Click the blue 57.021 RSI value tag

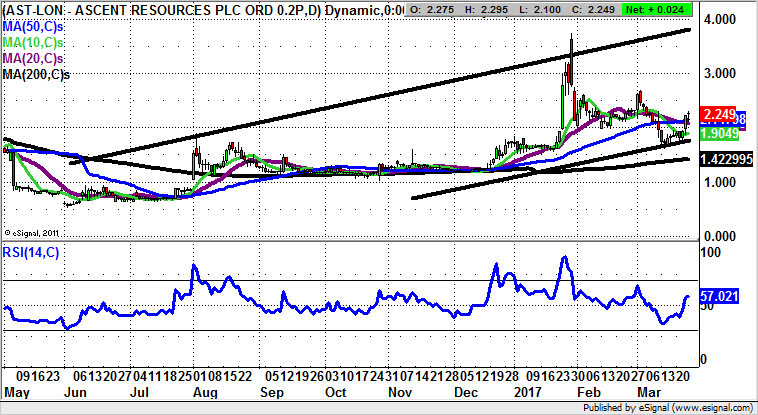click(721, 296)
